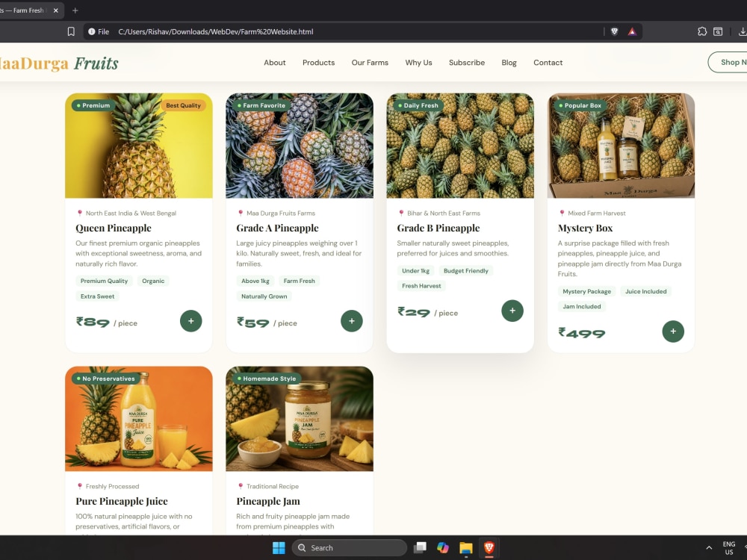The width and height of the screenshot is (747, 560).
Task: Open Products nav link
Action: pos(319,63)
